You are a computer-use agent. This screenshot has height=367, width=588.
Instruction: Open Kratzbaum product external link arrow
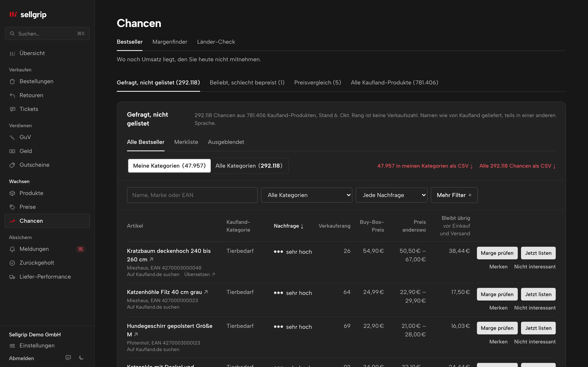tap(151, 260)
